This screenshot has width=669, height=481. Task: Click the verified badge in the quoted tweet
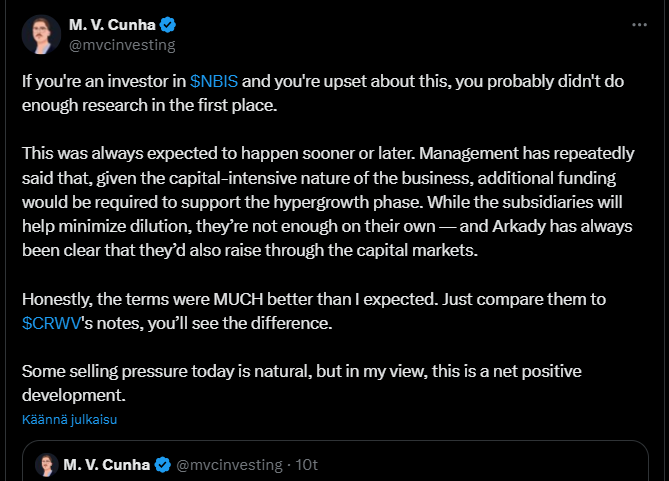click(161, 465)
